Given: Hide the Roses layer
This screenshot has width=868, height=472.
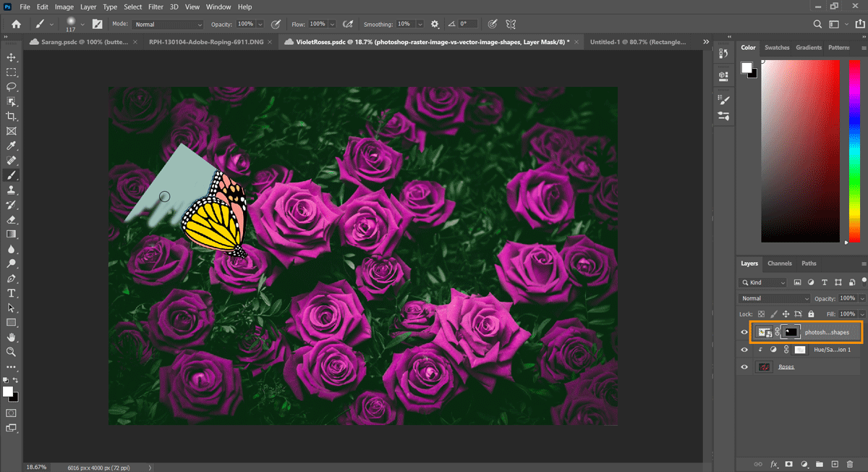Looking at the screenshot, I should pos(744,366).
